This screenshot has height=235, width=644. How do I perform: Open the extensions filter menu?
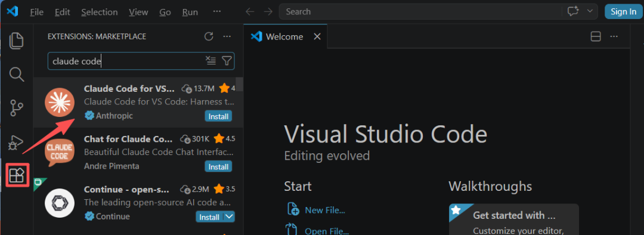(227, 61)
